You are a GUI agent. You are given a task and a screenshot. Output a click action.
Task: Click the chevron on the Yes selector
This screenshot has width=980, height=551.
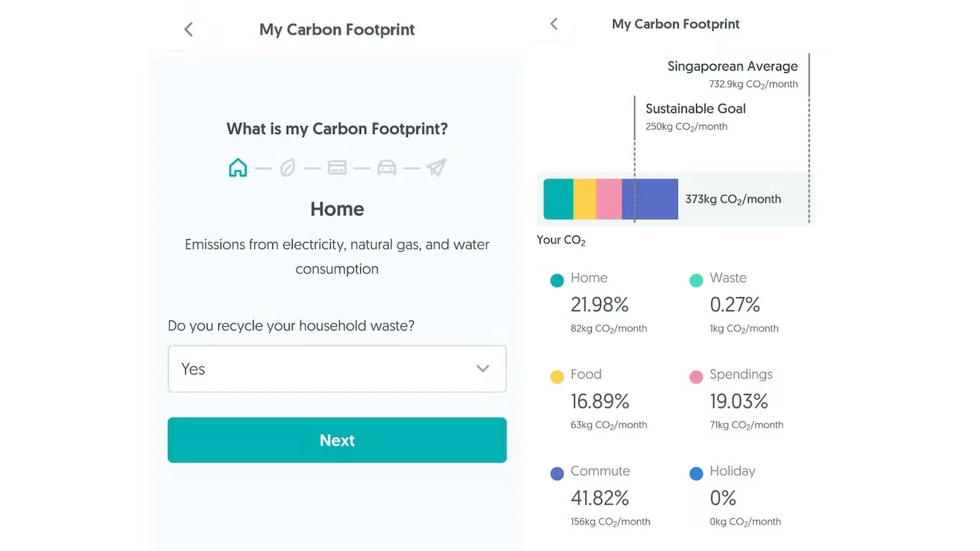[483, 368]
